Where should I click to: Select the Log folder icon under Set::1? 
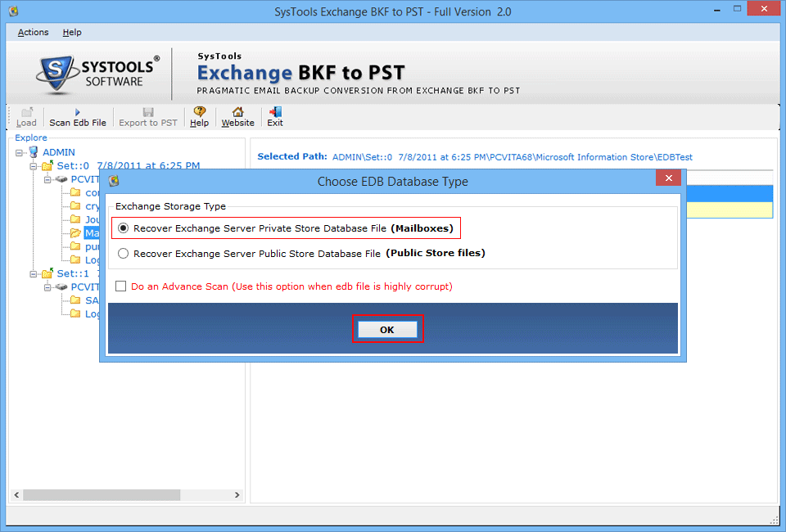click(75, 313)
